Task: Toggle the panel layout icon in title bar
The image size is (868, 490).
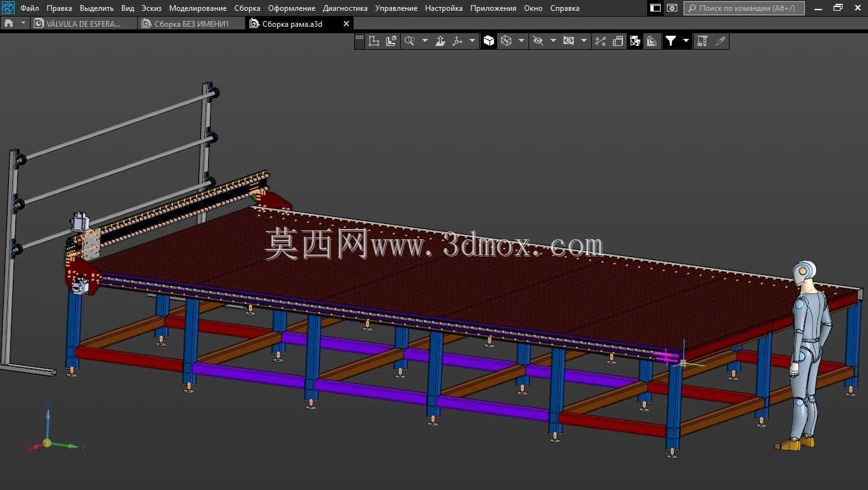Action: click(x=655, y=8)
